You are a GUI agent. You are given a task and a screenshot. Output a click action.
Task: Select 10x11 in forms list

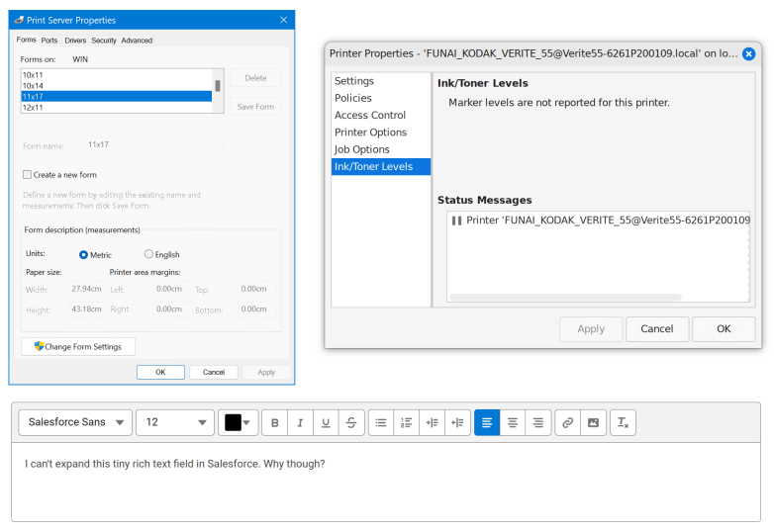tap(117, 75)
